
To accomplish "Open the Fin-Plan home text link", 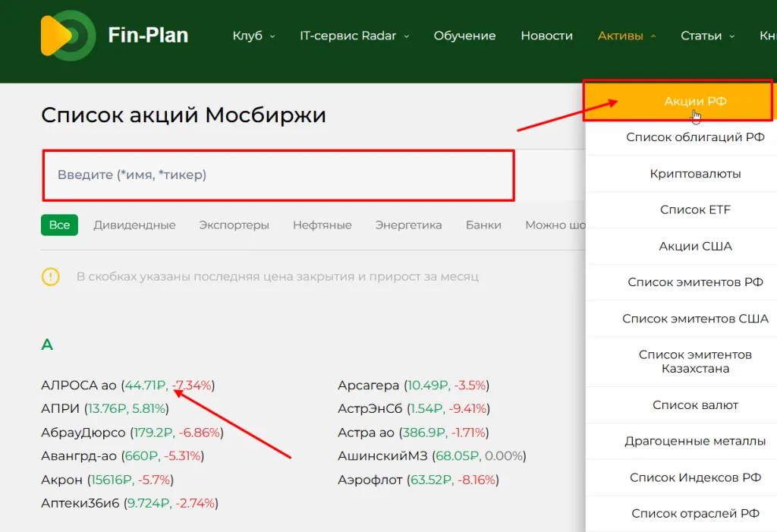I will click(x=148, y=35).
